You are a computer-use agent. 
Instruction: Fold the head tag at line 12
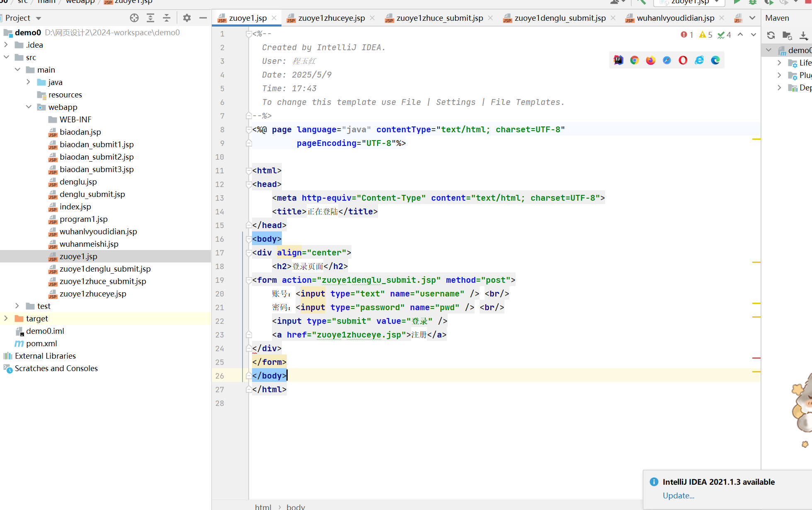249,184
